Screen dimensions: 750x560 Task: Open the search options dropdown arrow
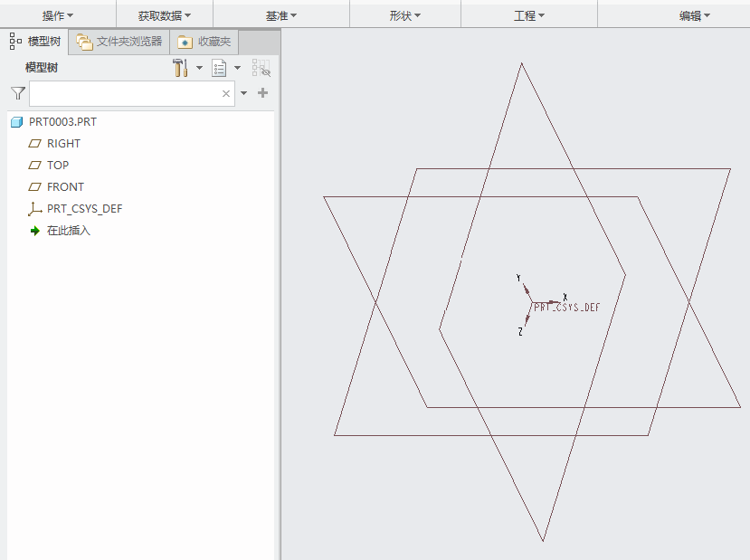(244, 93)
